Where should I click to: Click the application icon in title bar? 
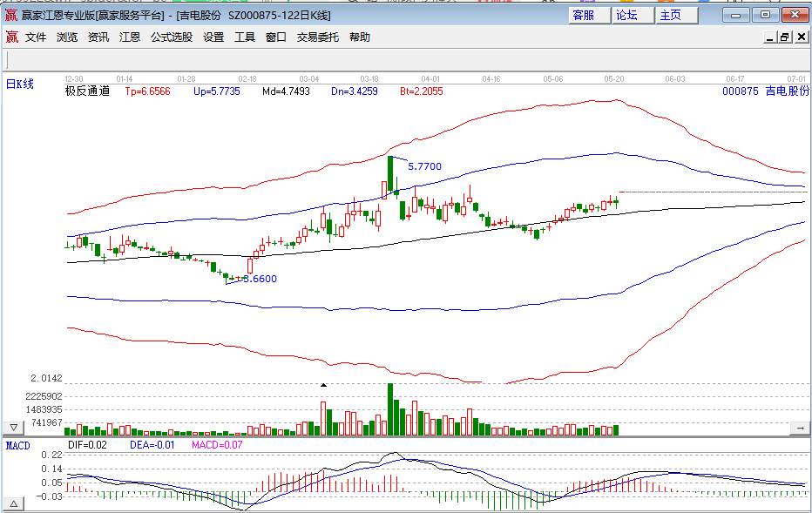[x=10, y=15]
